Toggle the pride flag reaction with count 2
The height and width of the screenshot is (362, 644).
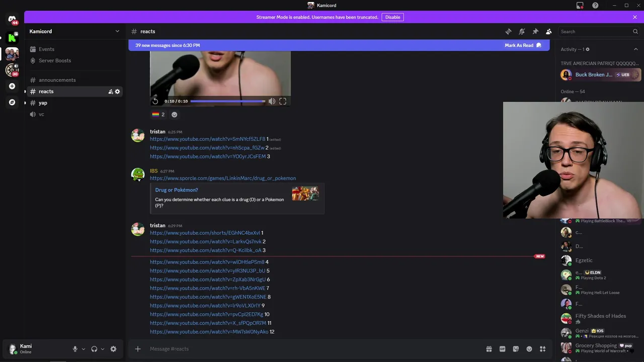[158, 115]
